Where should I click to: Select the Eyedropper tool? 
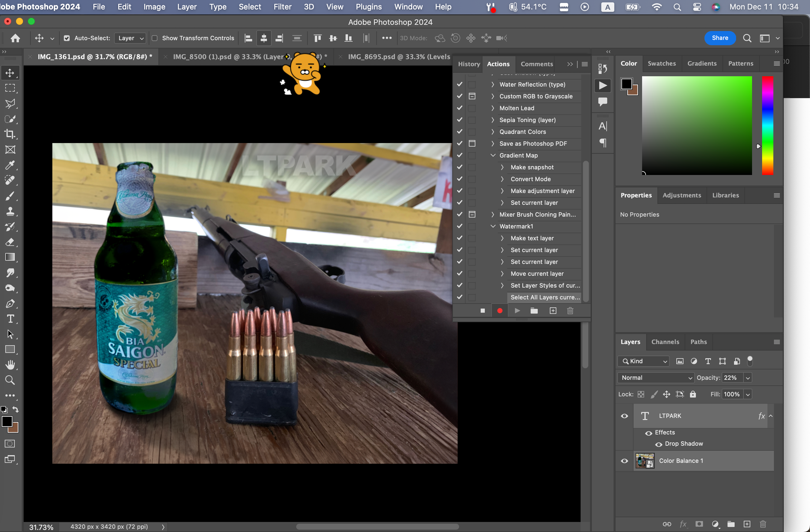[x=10, y=165]
